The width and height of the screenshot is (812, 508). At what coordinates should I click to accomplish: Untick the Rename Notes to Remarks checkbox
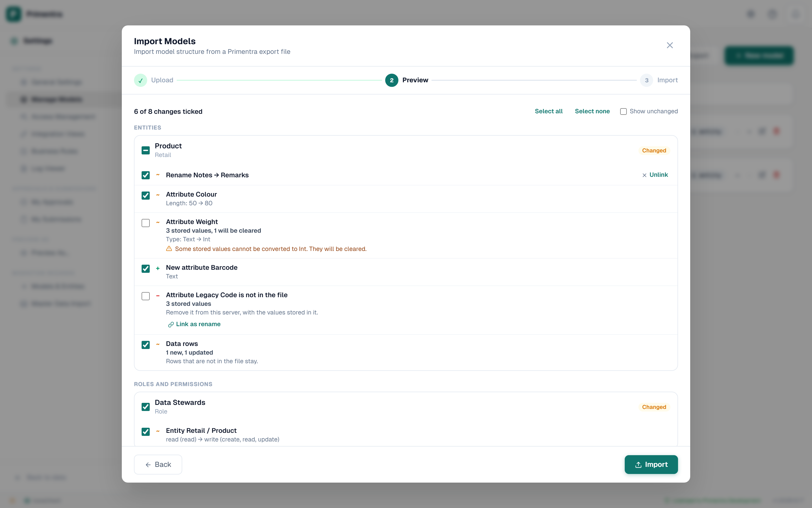click(x=146, y=175)
